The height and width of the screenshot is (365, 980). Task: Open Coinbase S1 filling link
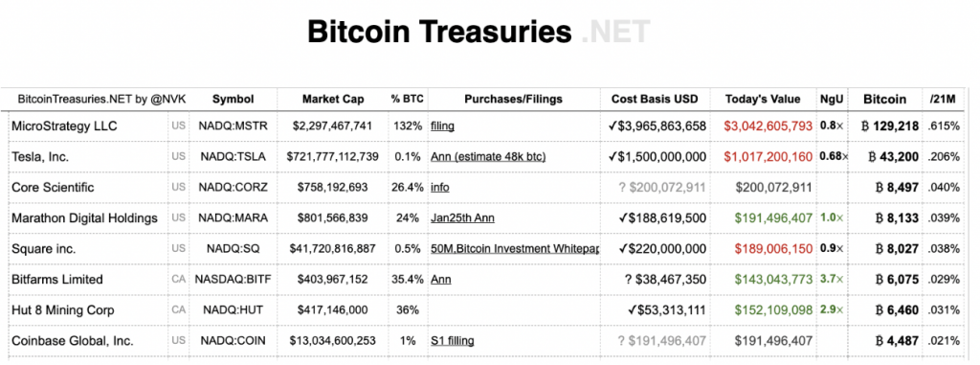pos(452,341)
